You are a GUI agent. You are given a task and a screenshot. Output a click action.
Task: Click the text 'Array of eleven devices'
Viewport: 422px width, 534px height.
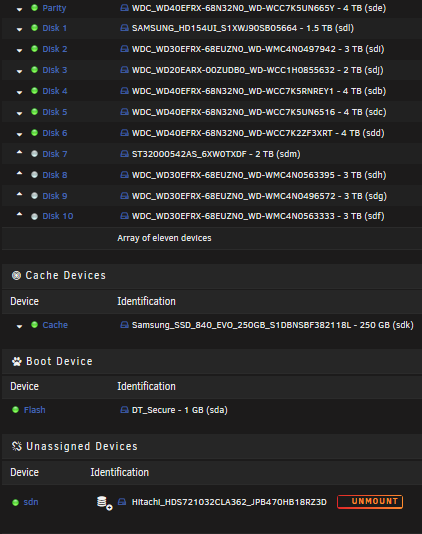tap(164, 238)
